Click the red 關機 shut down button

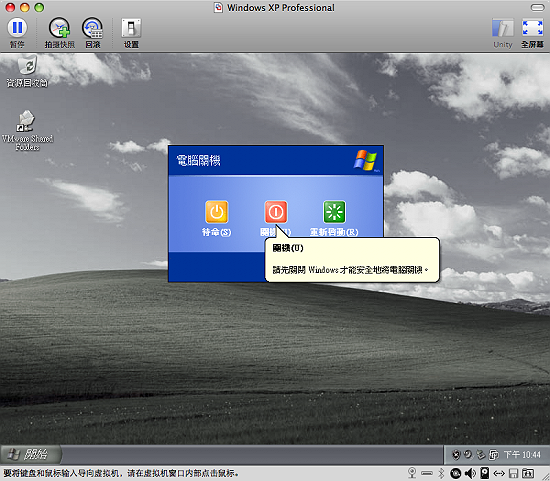tap(276, 212)
